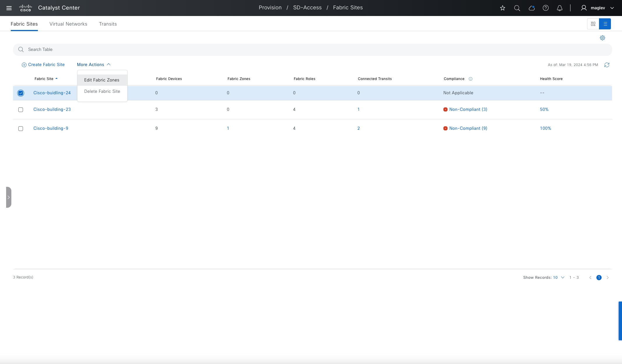Open table settings gear icon
The width and height of the screenshot is (622, 364).
click(x=602, y=38)
